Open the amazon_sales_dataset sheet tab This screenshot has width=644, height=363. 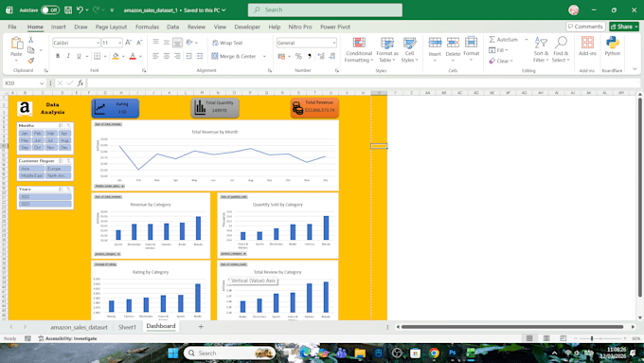(x=79, y=327)
